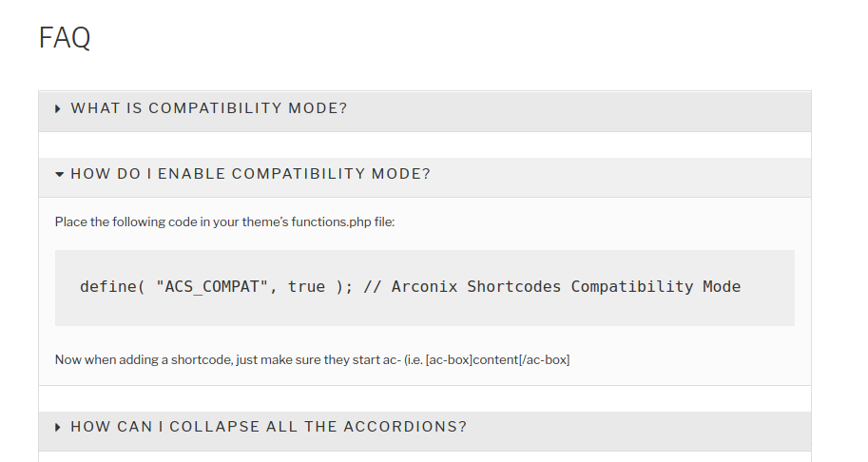Click the 'true' value in the code snippet

(x=306, y=286)
